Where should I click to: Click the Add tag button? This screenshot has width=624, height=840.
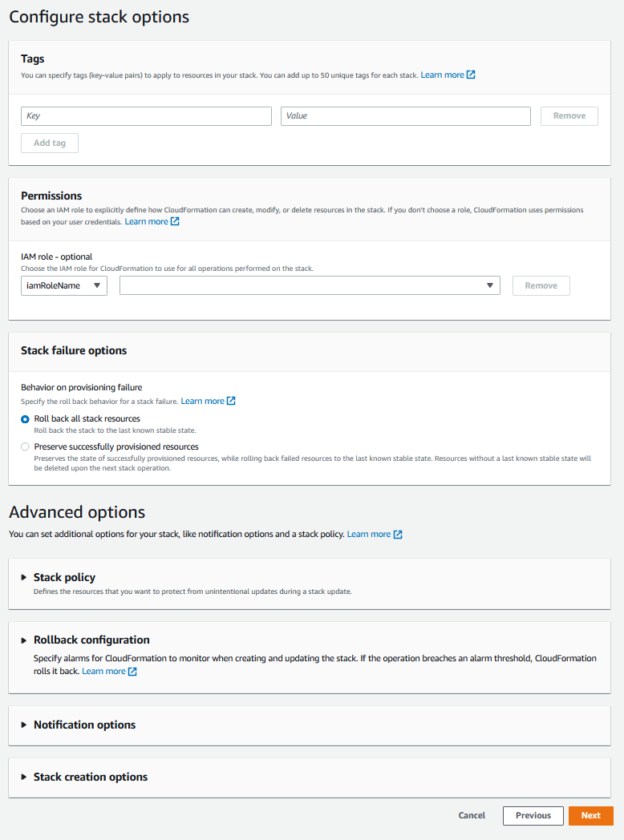49,143
